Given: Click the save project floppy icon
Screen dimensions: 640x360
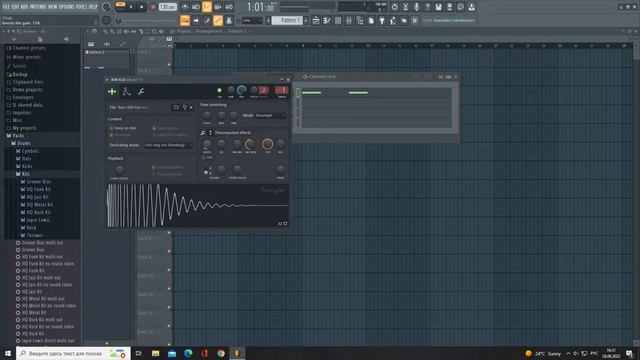Looking at the screenshot, I should pyautogui.click(x=438, y=7).
